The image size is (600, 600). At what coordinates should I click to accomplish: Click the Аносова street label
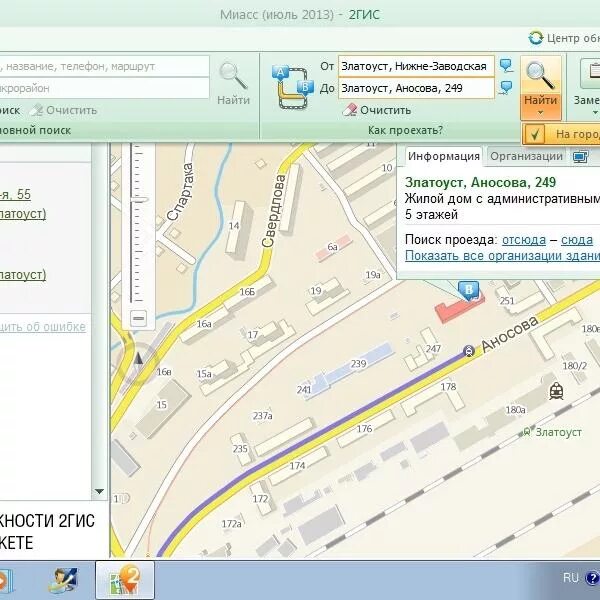(509, 333)
